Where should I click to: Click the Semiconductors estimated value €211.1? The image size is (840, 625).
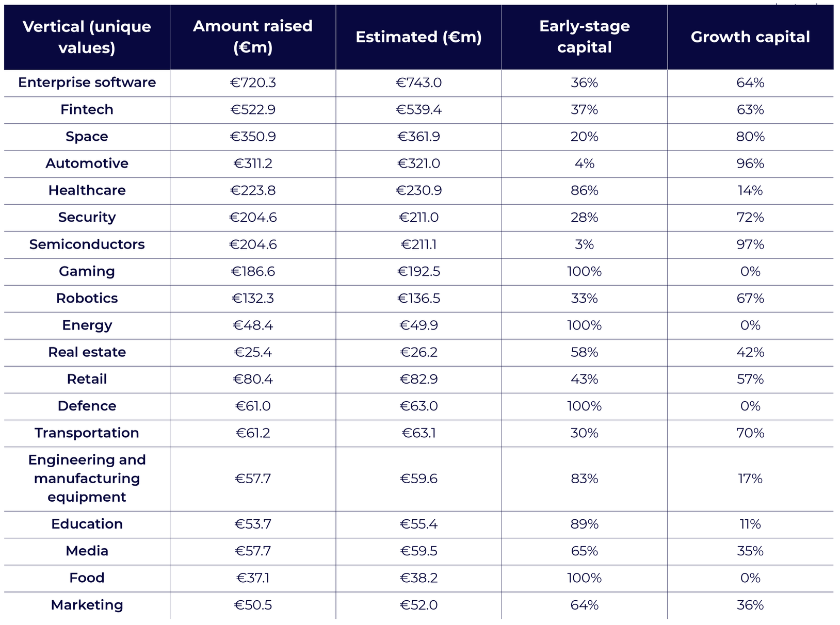418,244
